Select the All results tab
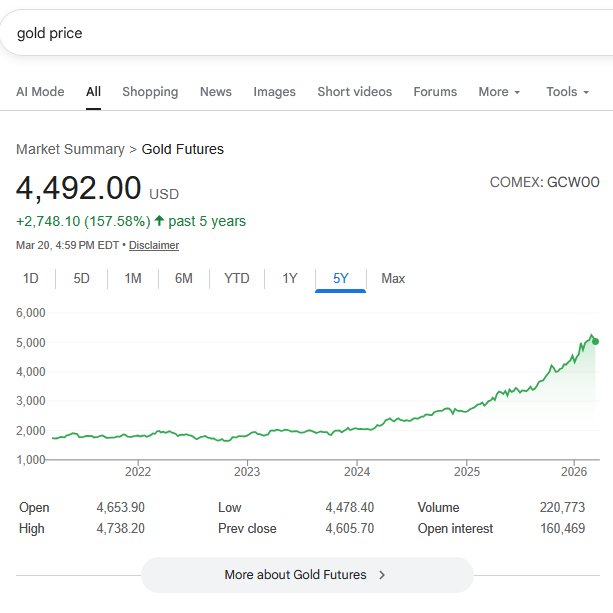The width and height of the screenshot is (613, 613). (x=93, y=91)
